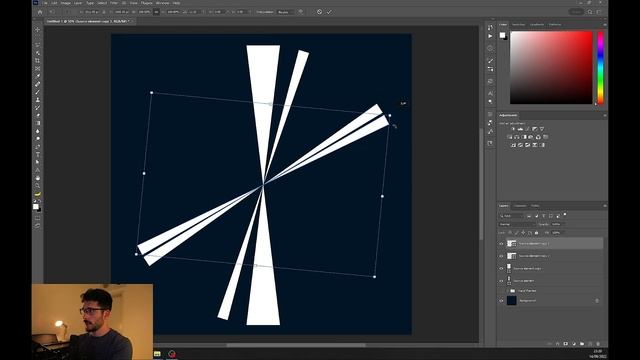This screenshot has width=640, height=360.
Task: Select the Background layer thumbnail
Action: (x=511, y=301)
